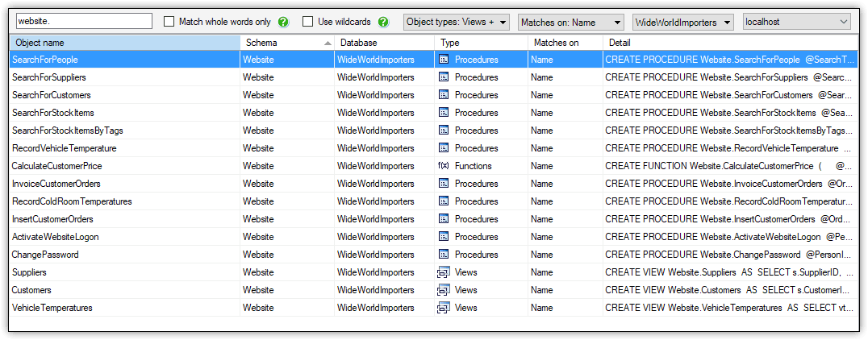Screen dimensions: 868x340
Task: Select the SearchForStockItemsByTags object name
Action: tap(68, 131)
